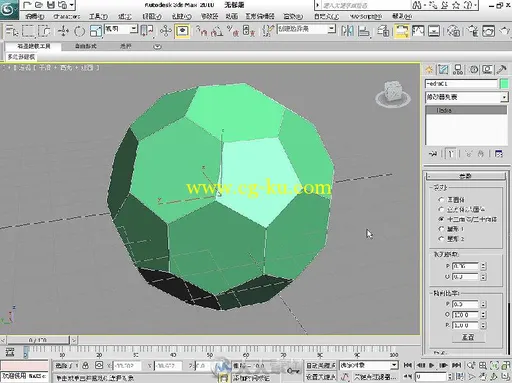Switch to the Motion command panel tab
The width and height of the screenshot is (512, 383).
tap(473, 70)
